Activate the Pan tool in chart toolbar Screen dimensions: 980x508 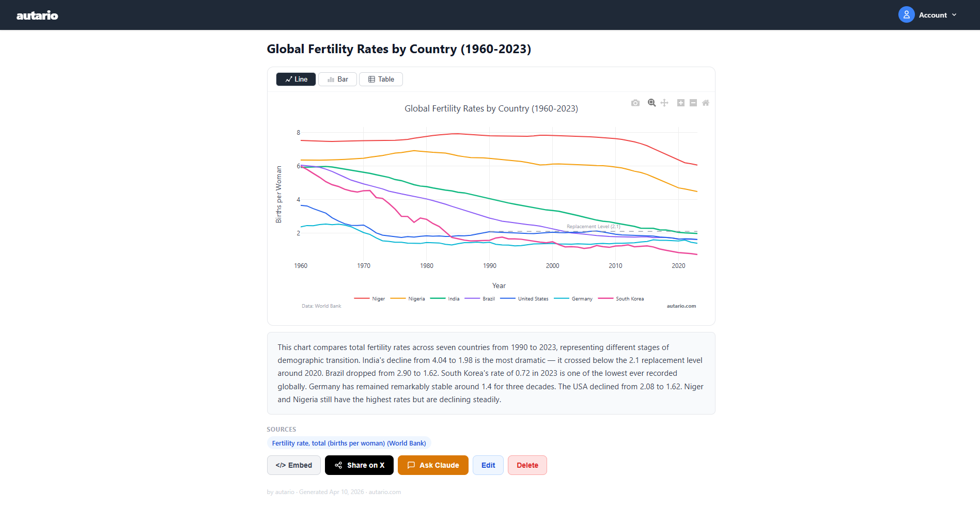tap(664, 103)
